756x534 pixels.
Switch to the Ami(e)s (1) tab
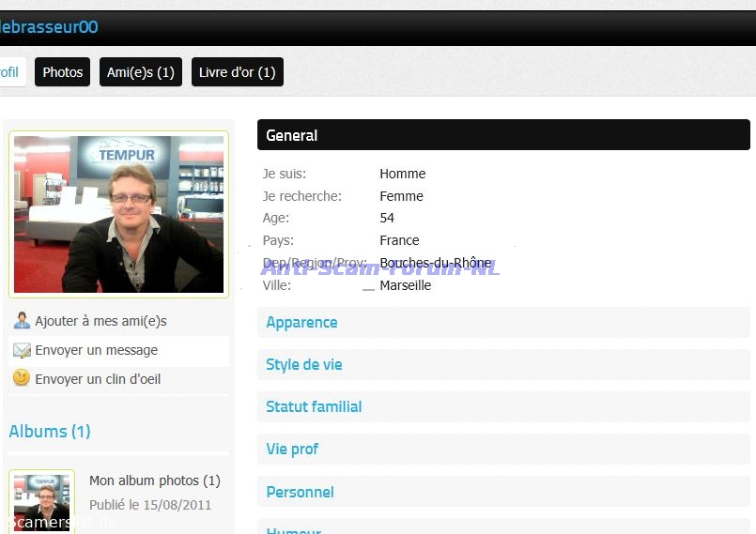pyautogui.click(x=141, y=72)
